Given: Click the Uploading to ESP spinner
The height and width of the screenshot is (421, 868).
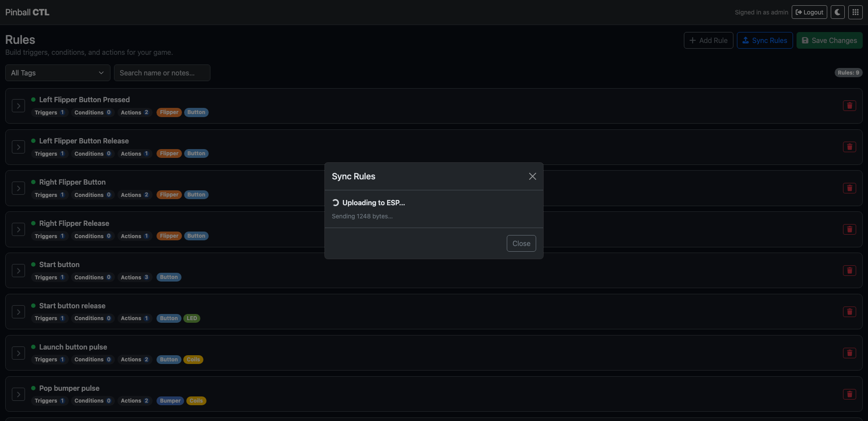Looking at the screenshot, I should coord(335,203).
